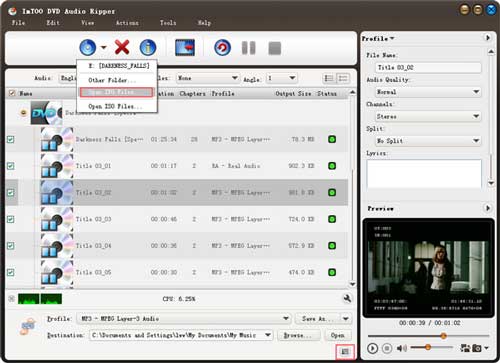Open the File menu
Viewport: 500px width, 363px height.
18,23
